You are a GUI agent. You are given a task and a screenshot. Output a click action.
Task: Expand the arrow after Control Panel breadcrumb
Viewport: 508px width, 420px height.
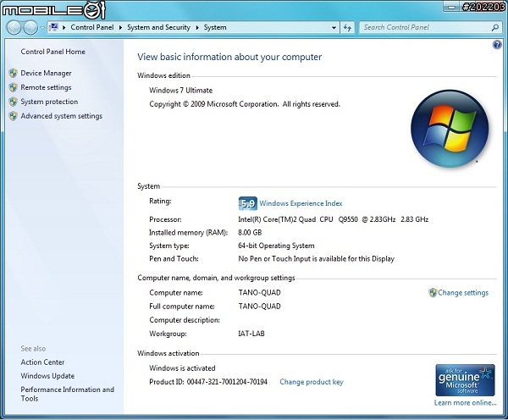coord(120,28)
